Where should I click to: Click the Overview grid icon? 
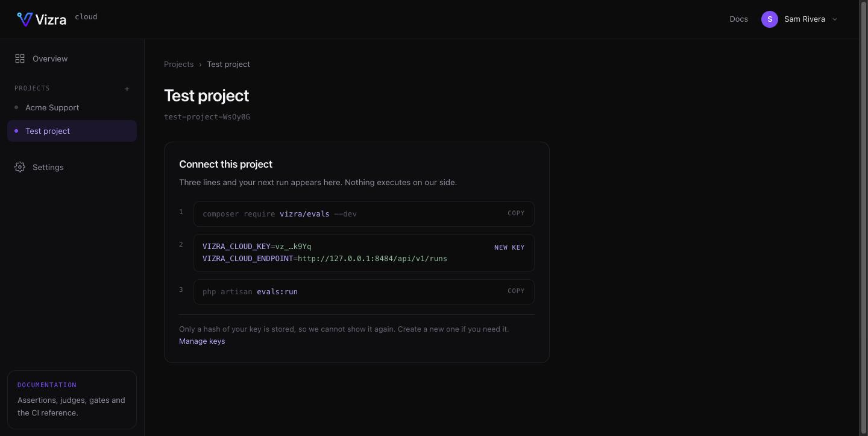(x=20, y=58)
